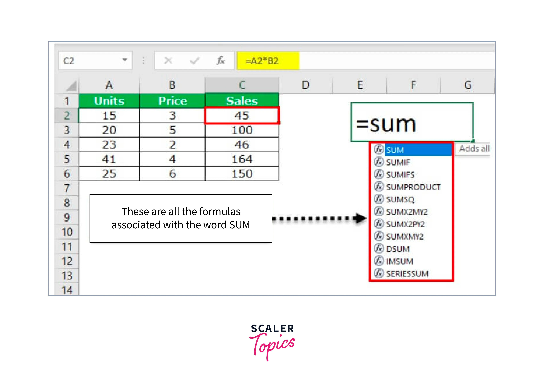Viewport: 544px width, 392px height.
Task: Select column C header
Action: (x=242, y=85)
